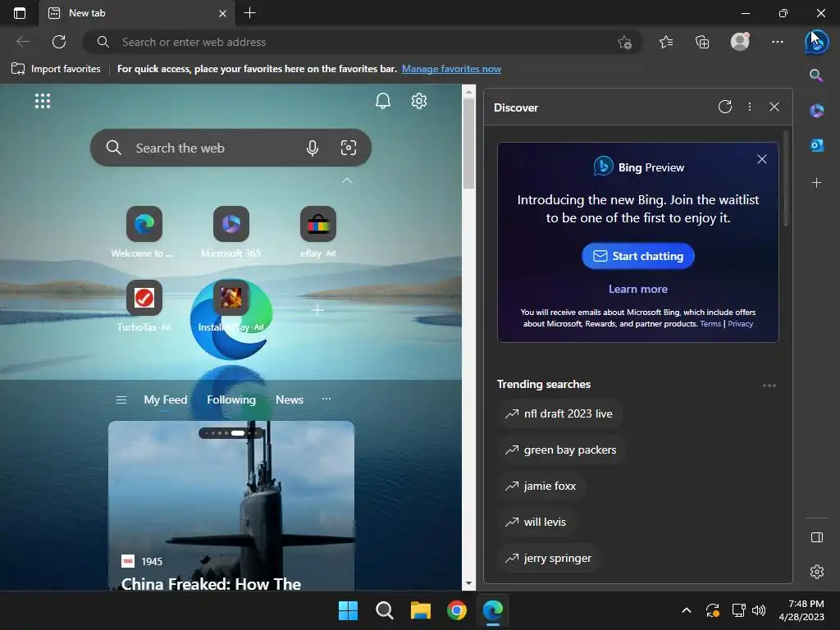Open the Favorites list icon
The width and height of the screenshot is (840, 630).
666,42
